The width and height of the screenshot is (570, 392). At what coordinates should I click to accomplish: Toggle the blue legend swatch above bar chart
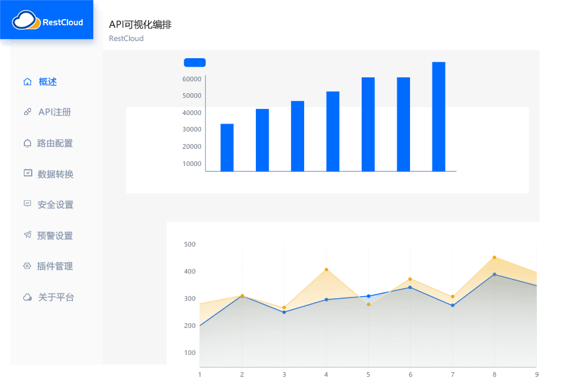194,63
